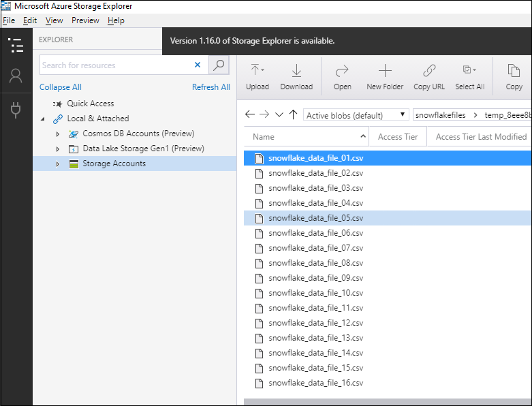Click the Copy toolbar button
This screenshot has height=406, width=532.
(514, 78)
